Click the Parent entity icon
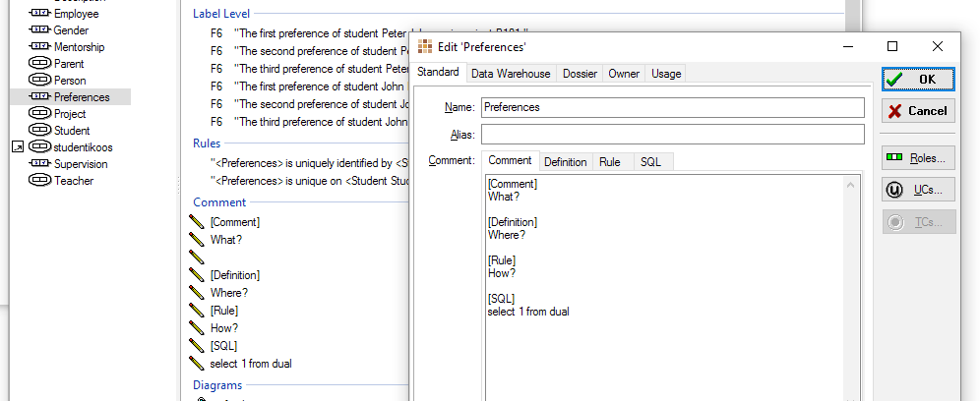This screenshot has width=980, height=401. pyautogui.click(x=39, y=64)
